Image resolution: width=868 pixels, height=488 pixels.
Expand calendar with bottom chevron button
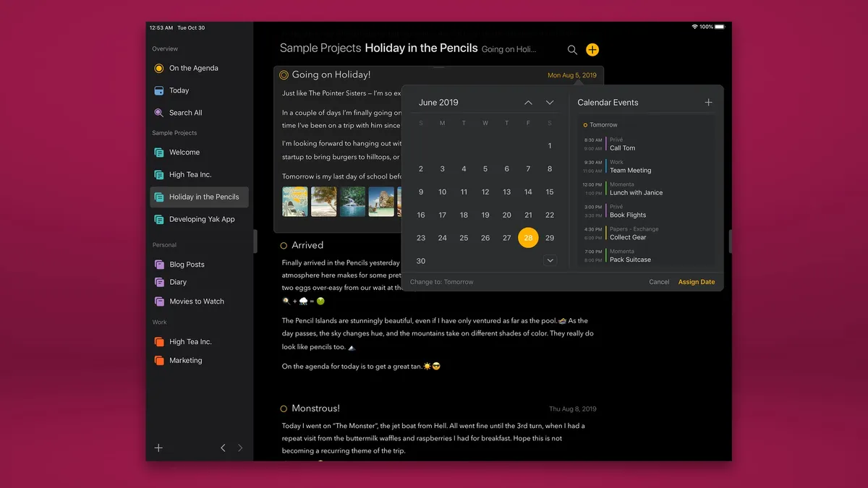click(x=550, y=260)
